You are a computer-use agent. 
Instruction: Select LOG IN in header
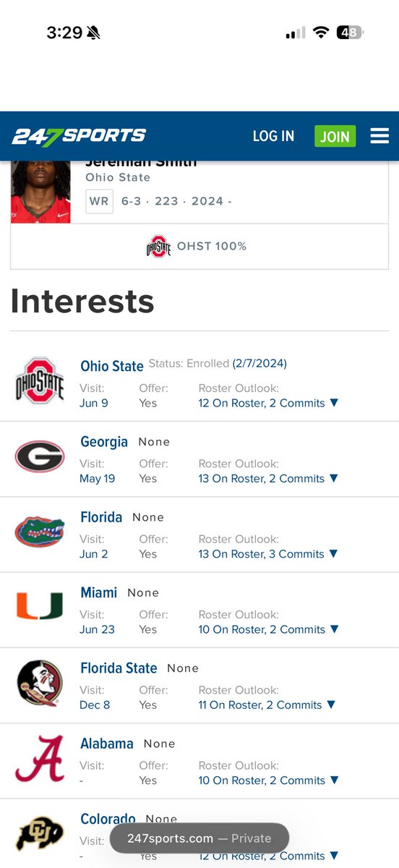click(x=273, y=136)
